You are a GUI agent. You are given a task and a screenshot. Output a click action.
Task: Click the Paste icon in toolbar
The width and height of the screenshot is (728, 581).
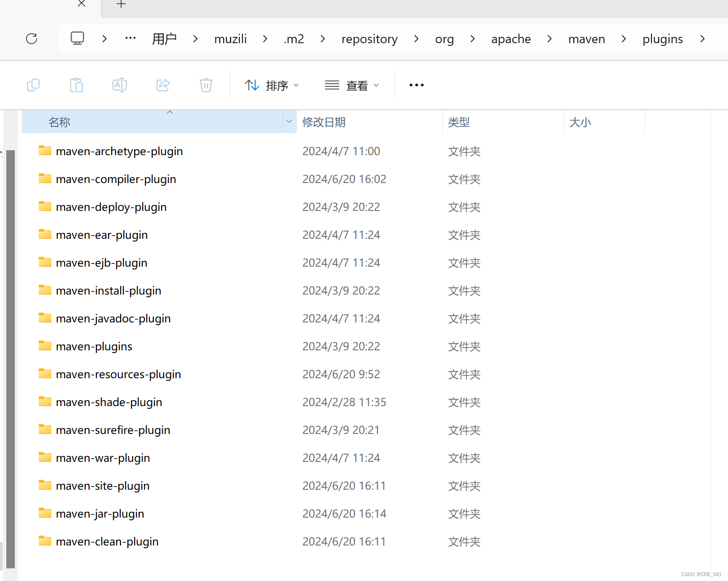[x=76, y=85]
